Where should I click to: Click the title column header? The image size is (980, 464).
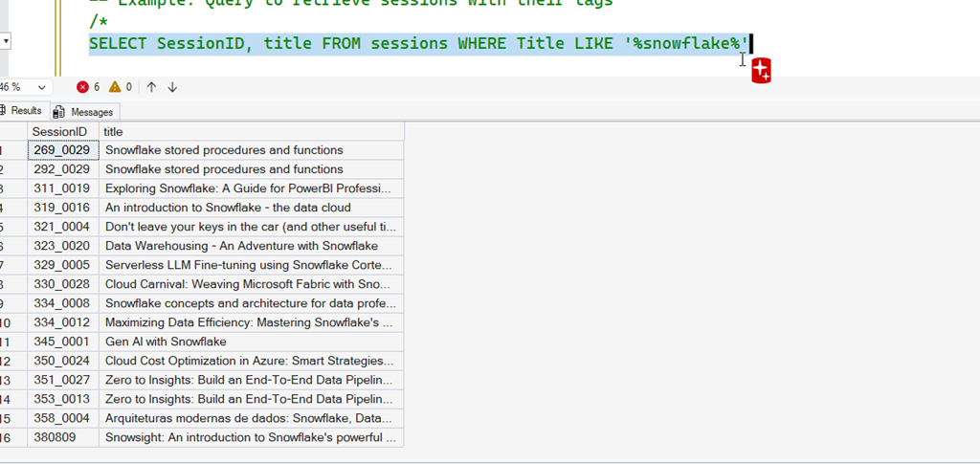pos(113,131)
